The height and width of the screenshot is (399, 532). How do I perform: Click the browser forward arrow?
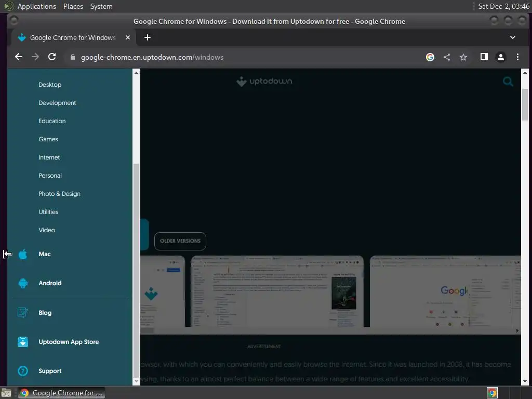tap(35, 57)
